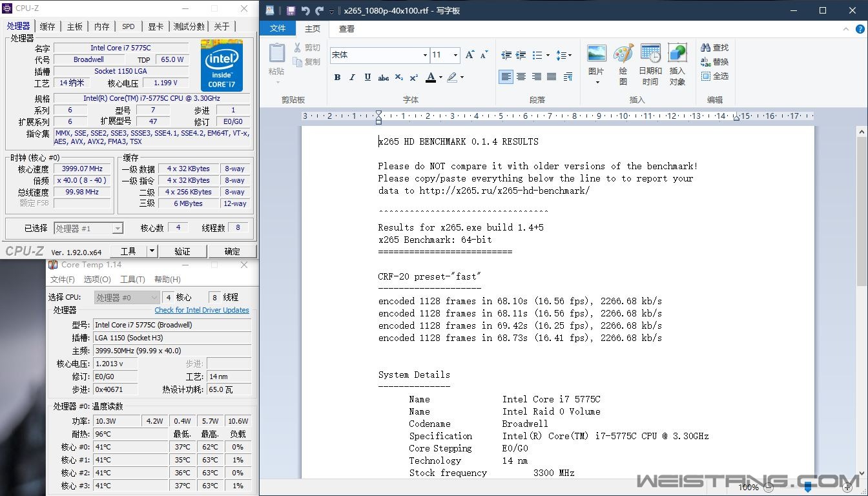Open Core Temp CPU selection dropdown
Image resolution: width=868 pixels, height=496 pixels.
tap(127, 297)
